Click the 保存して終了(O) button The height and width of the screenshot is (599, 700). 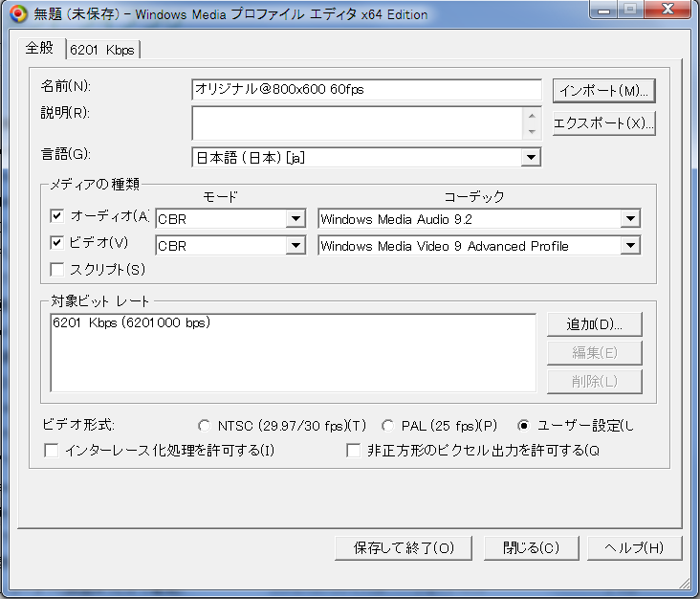pos(405,548)
